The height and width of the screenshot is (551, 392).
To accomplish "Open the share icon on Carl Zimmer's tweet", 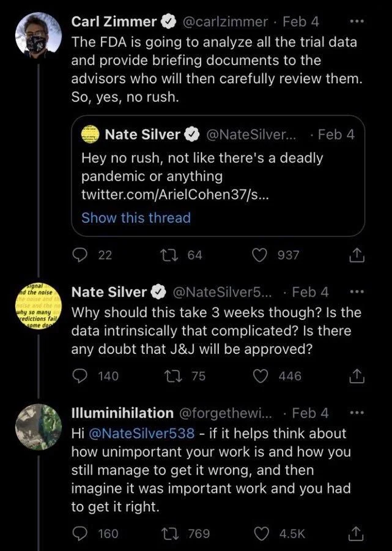I will click(x=357, y=255).
